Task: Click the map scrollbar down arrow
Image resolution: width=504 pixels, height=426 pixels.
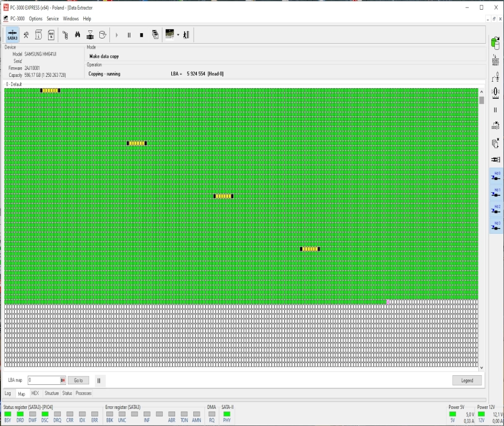Action: point(482,368)
